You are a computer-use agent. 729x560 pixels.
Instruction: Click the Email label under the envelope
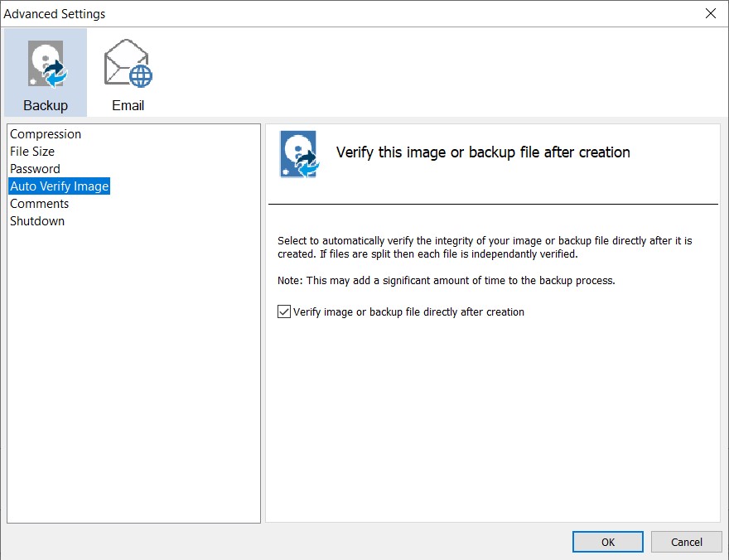[x=128, y=105]
